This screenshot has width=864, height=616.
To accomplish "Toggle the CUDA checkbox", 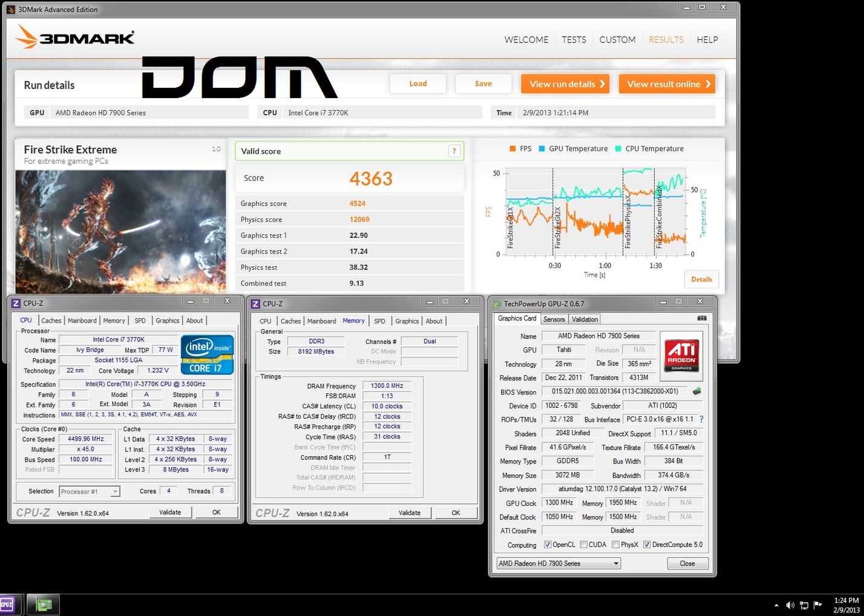I will [x=584, y=545].
